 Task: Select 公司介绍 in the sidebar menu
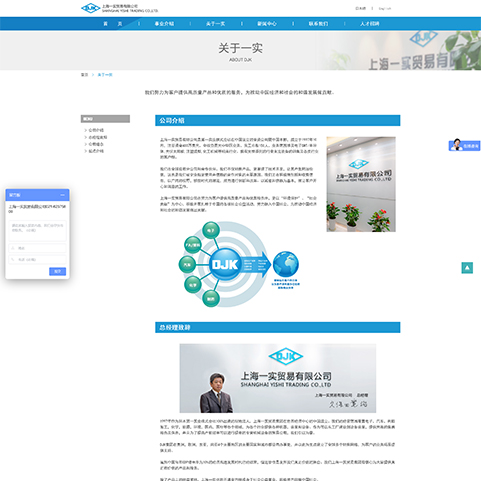click(96, 130)
